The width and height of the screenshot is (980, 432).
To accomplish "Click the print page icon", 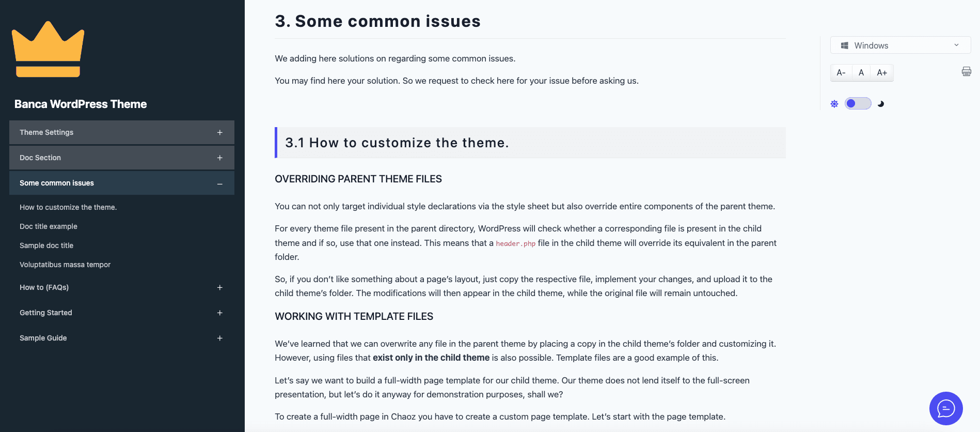I will [966, 72].
